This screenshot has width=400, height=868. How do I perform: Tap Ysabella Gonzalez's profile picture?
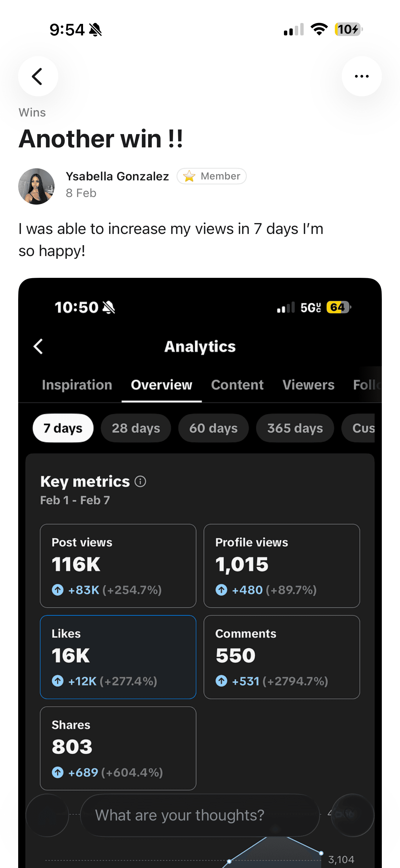[x=36, y=186]
